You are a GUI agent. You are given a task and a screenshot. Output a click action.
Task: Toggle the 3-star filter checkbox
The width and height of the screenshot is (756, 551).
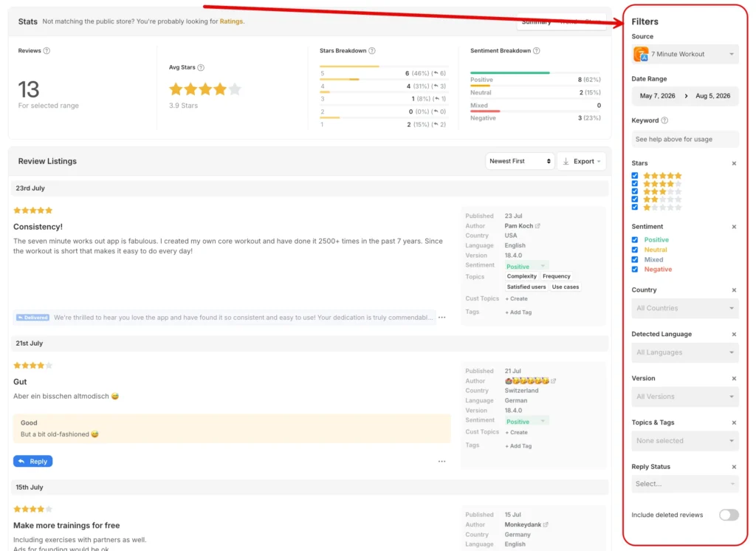pyautogui.click(x=634, y=191)
